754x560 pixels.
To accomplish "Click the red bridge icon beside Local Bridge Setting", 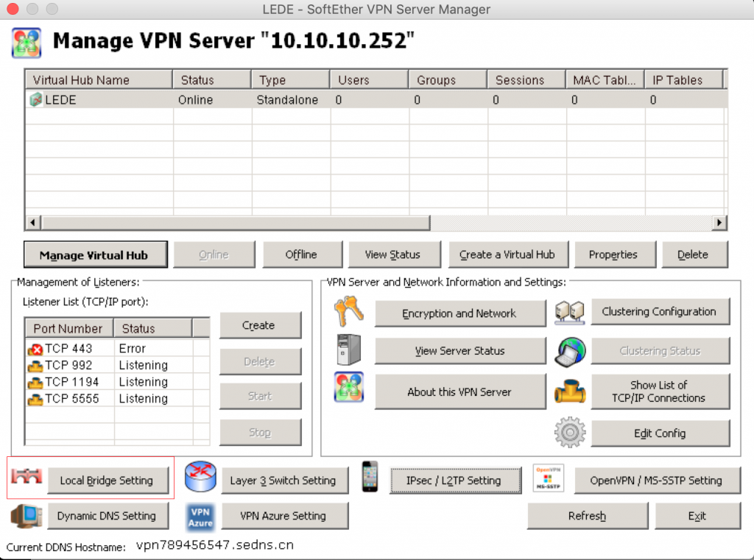I will click(x=27, y=476).
